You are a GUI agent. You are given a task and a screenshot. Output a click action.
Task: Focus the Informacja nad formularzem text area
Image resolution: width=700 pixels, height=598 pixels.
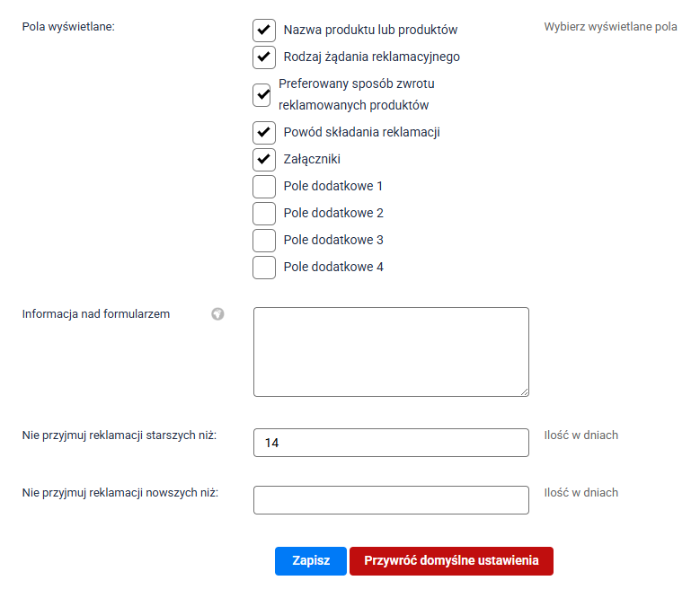391,351
